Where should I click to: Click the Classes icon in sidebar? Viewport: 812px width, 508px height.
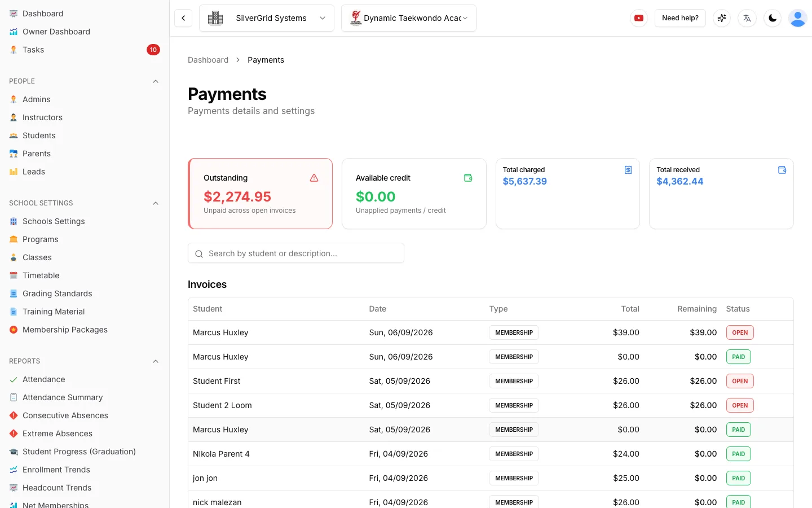(14, 257)
